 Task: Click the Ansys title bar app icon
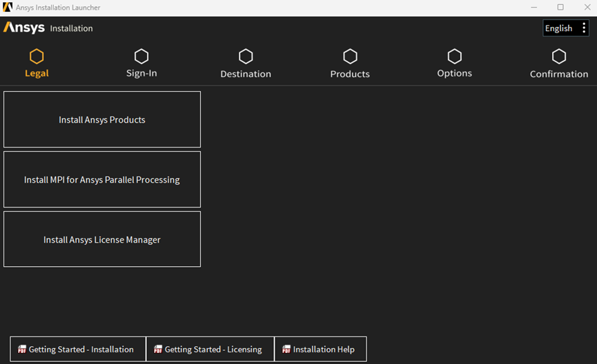pos(8,7)
